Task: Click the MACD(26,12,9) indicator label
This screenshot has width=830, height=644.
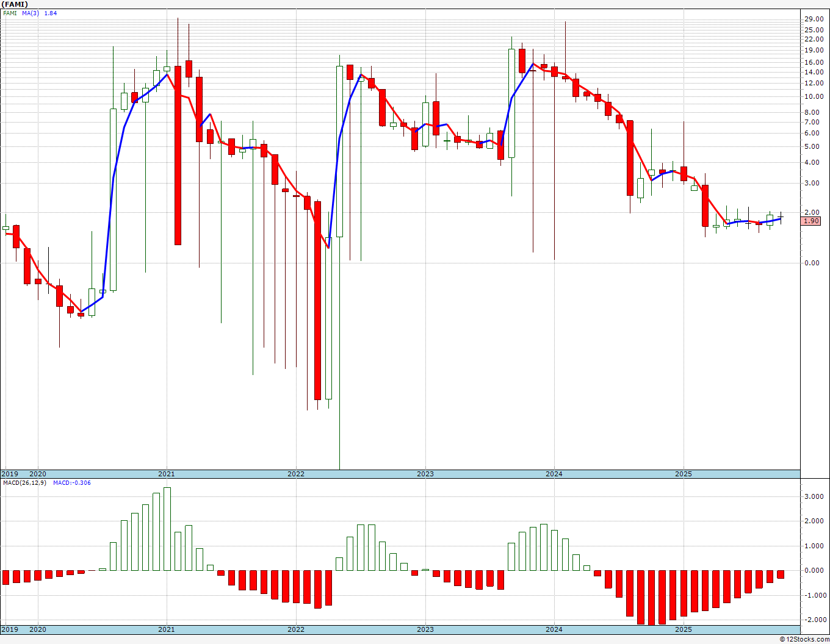Action: pos(23,482)
